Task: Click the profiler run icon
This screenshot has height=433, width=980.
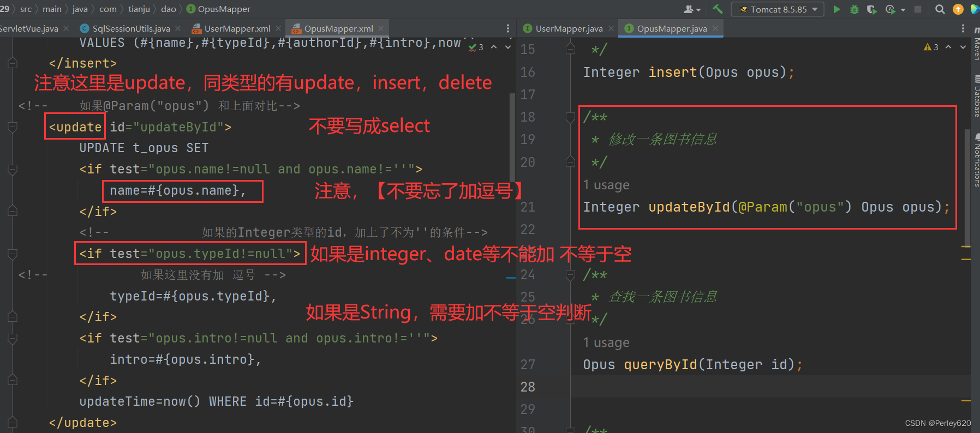Action: [x=891, y=9]
